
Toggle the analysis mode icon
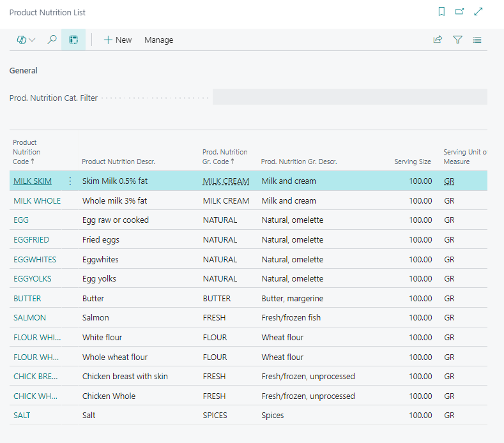point(73,40)
